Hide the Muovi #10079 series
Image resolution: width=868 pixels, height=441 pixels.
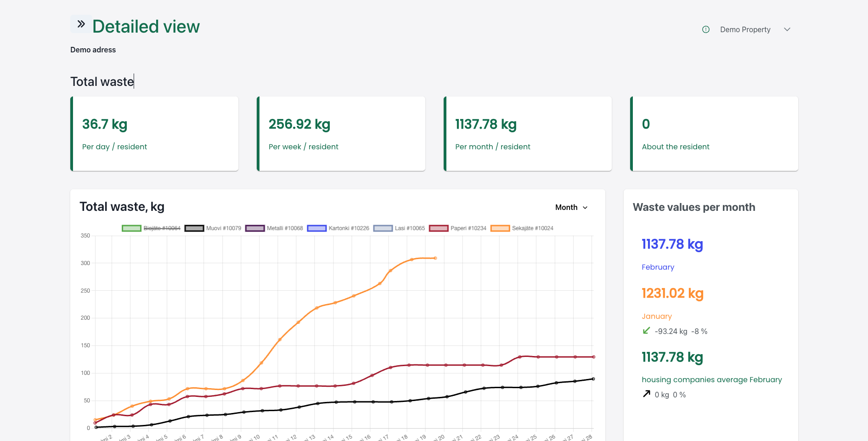pos(224,228)
